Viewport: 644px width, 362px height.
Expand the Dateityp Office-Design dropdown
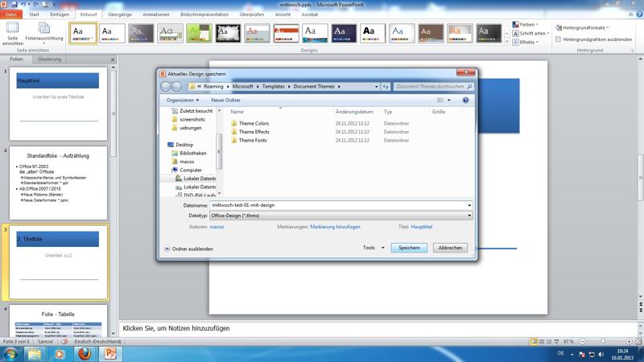click(x=469, y=216)
